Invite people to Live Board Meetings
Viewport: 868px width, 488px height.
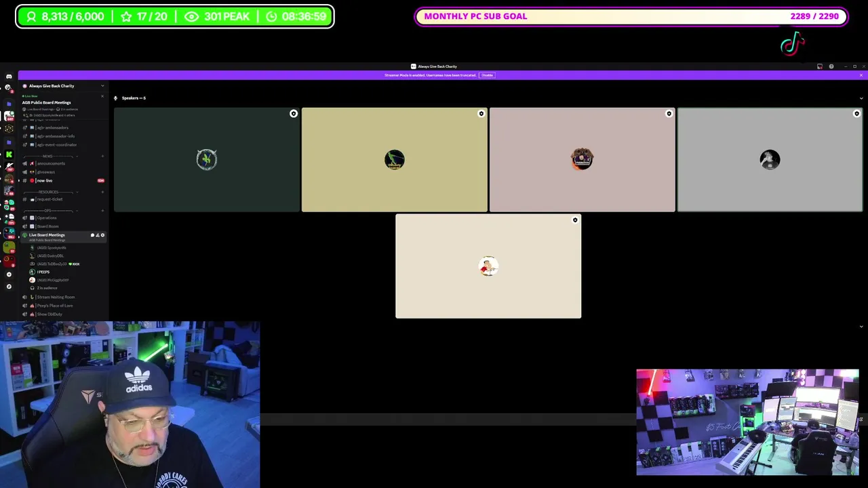click(x=98, y=235)
